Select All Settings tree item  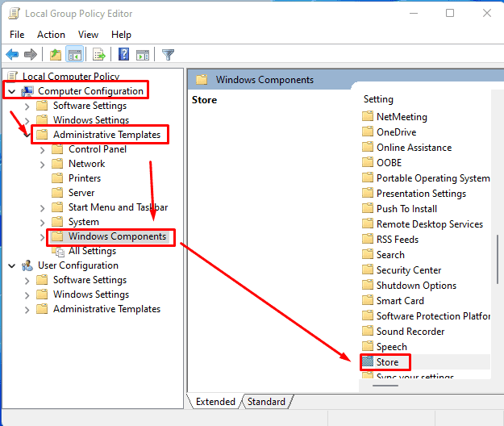[x=92, y=251]
